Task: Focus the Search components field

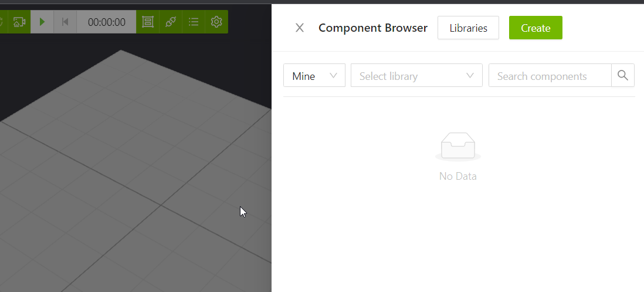Action: pos(550,76)
